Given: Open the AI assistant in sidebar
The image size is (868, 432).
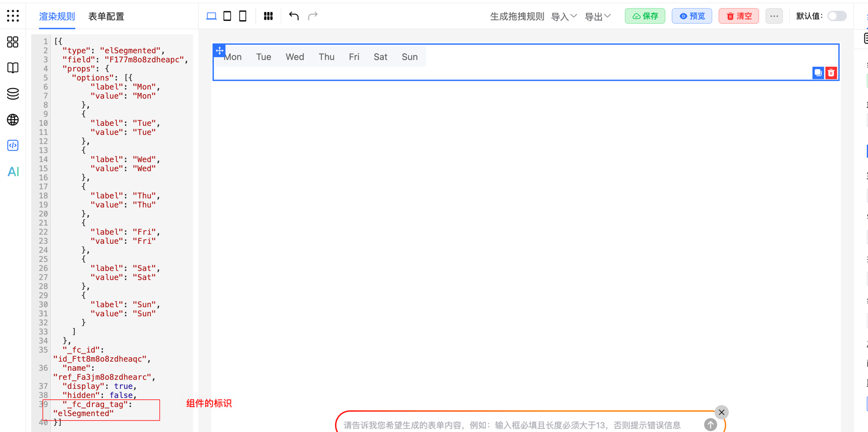Looking at the screenshot, I should (x=13, y=172).
